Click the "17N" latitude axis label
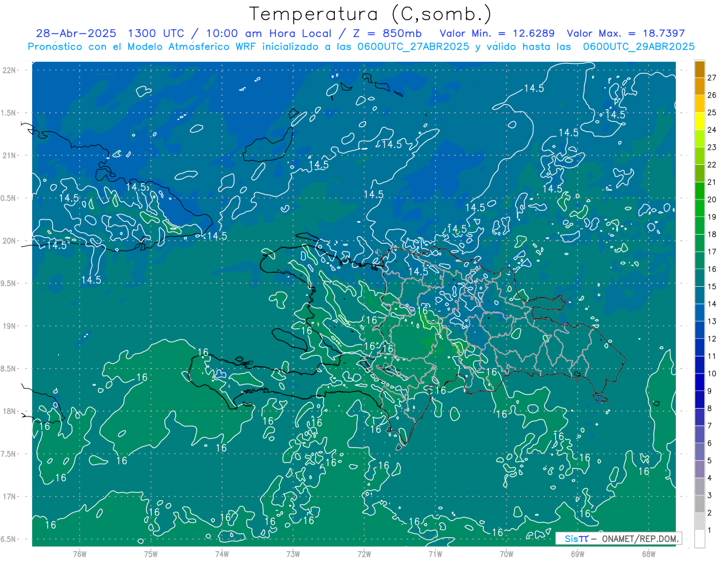The width and height of the screenshot is (728, 562). coord(9,497)
